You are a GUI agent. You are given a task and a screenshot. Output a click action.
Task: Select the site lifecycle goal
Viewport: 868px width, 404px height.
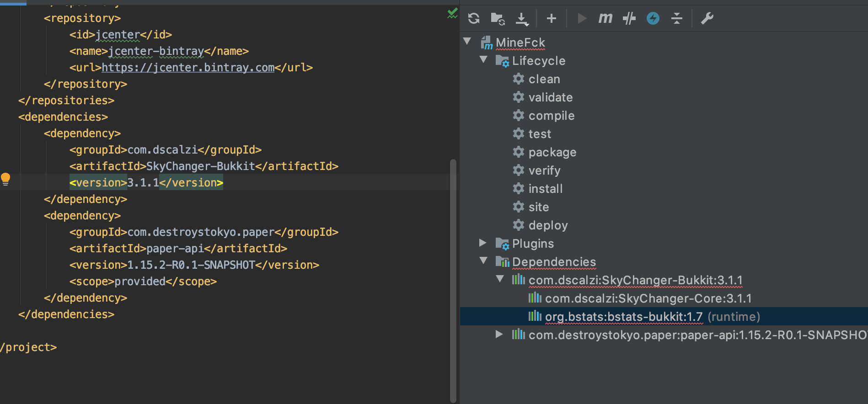[539, 207]
